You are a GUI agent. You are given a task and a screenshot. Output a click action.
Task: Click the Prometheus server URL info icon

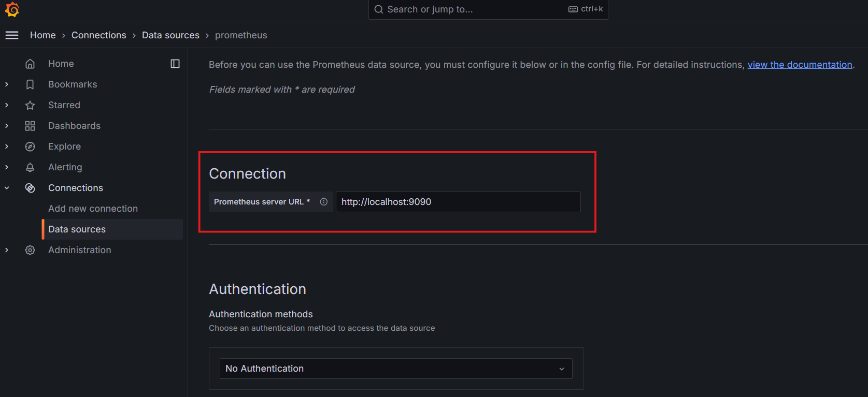pyautogui.click(x=324, y=202)
